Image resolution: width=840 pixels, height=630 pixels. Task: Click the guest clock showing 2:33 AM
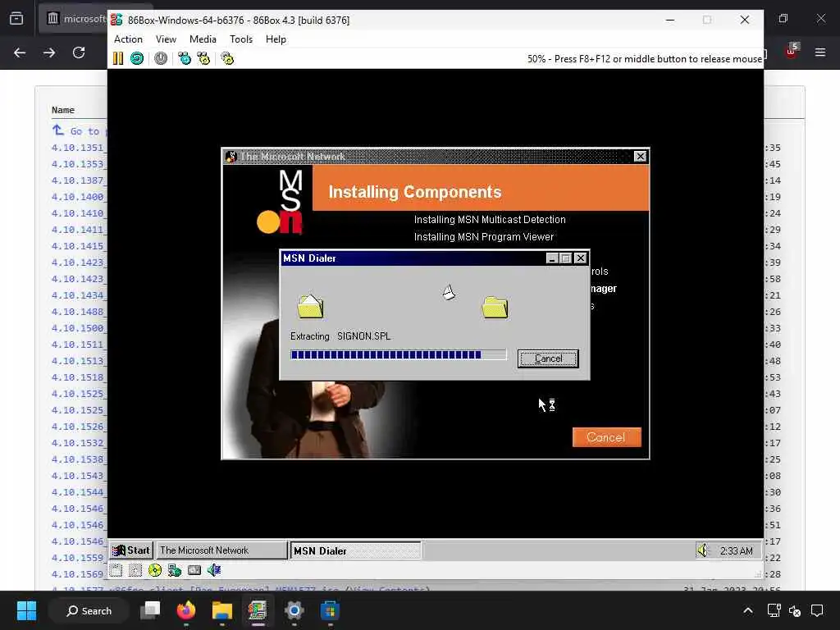coord(736,550)
